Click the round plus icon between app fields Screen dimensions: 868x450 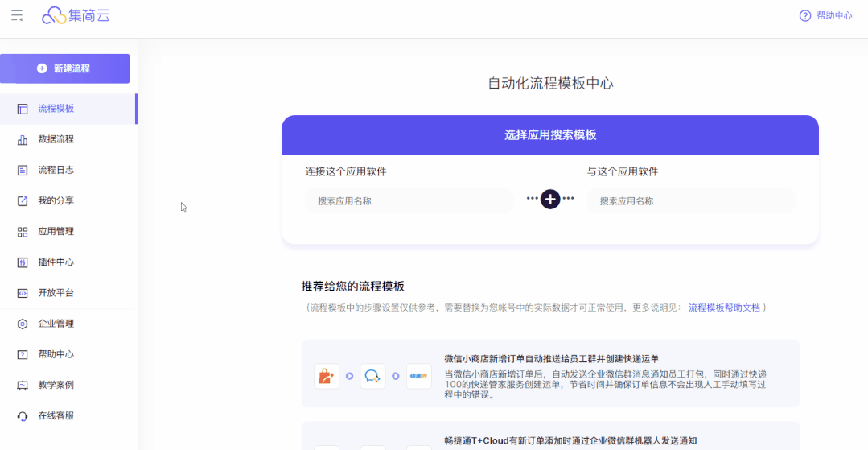click(550, 199)
